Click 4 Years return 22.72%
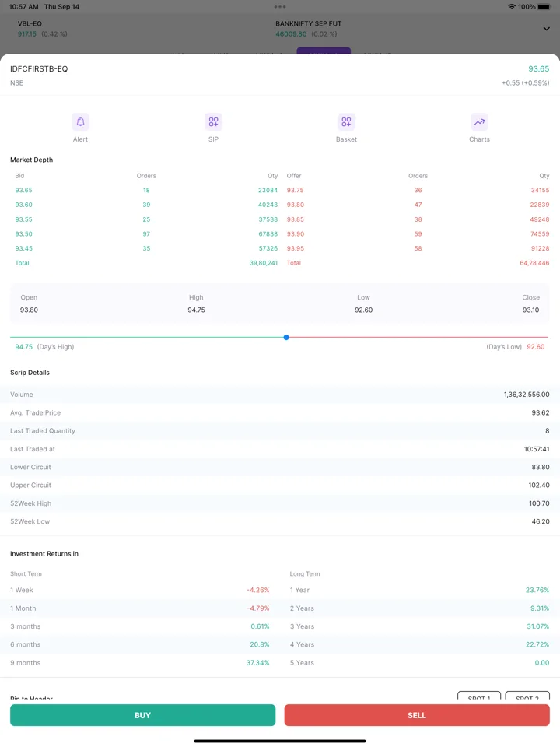This screenshot has width=560, height=747. click(537, 644)
